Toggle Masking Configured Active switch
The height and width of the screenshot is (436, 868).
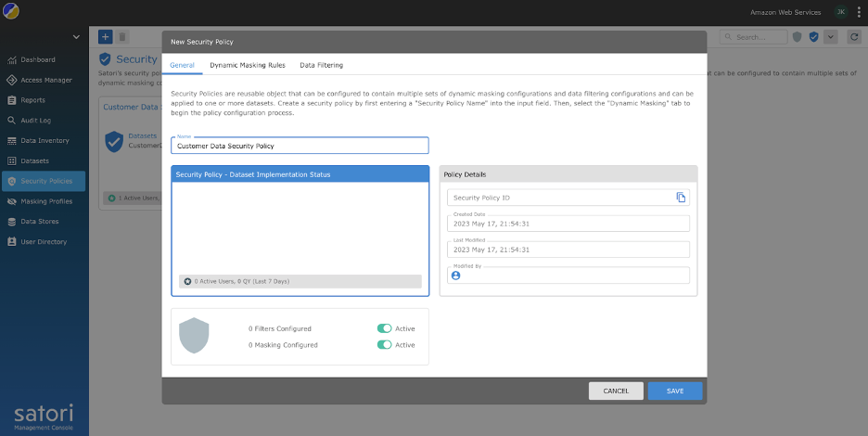(384, 344)
